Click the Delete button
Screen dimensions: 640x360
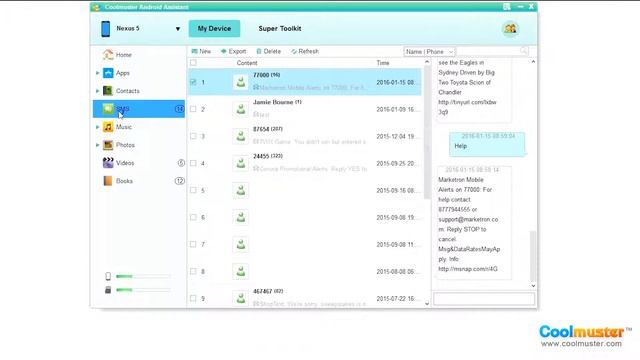pyautogui.click(x=268, y=51)
